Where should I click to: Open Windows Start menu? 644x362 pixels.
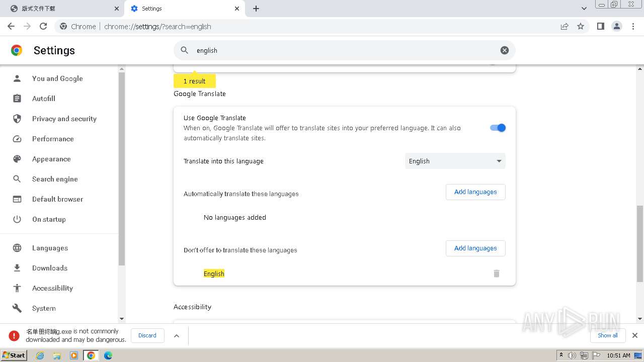[x=14, y=355]
